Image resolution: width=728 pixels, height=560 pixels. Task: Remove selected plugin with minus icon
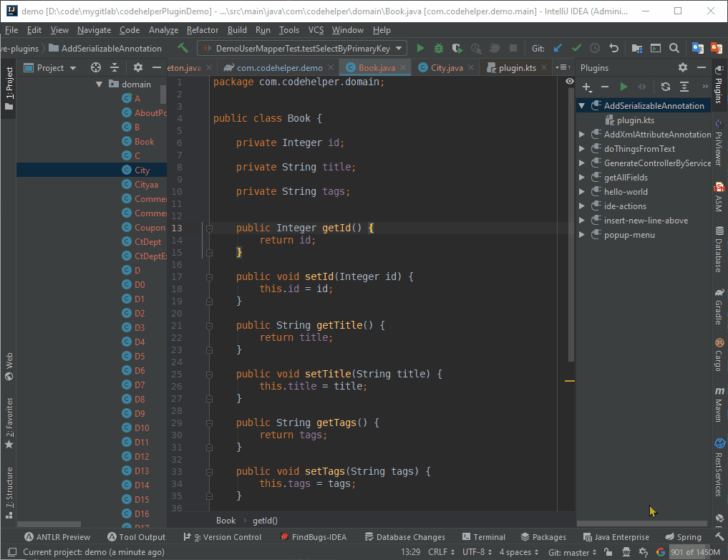(x=604, y=87)
